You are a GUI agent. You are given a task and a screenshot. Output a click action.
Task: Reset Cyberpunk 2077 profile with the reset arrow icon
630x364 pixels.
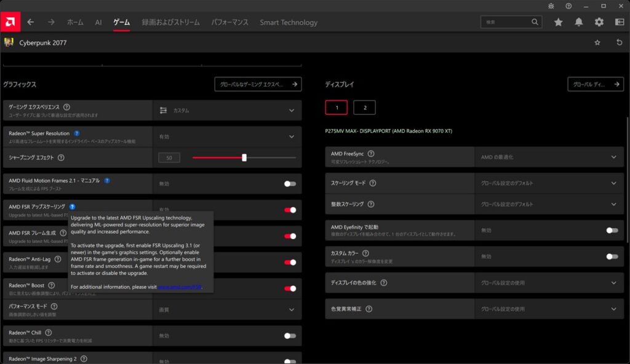coord(619,42)
